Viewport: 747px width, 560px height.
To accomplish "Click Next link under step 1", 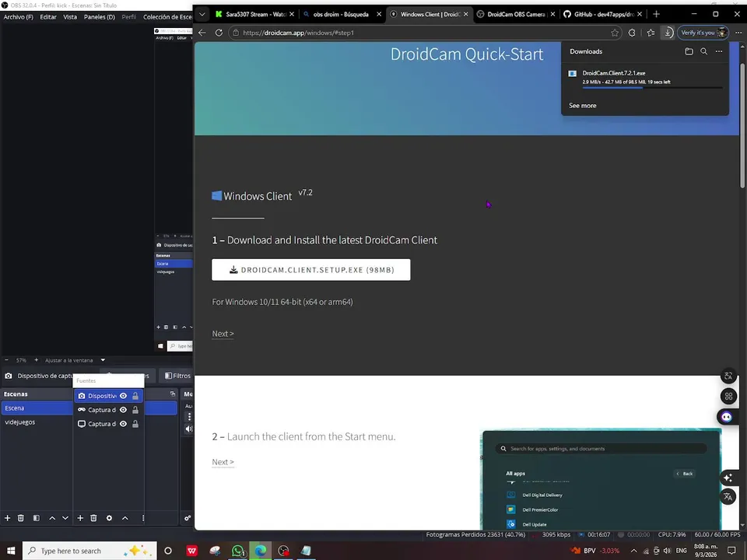I will tap(223, 334).
